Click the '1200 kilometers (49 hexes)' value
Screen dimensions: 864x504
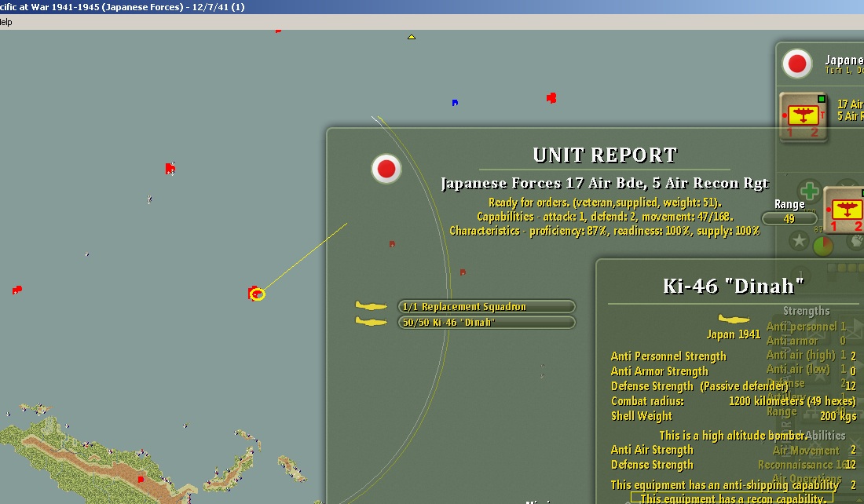point(793,401)
